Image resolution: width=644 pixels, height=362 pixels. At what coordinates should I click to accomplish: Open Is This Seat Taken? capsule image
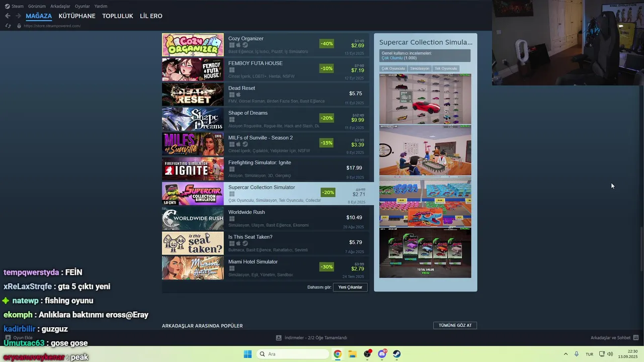(x=193, y=243)
